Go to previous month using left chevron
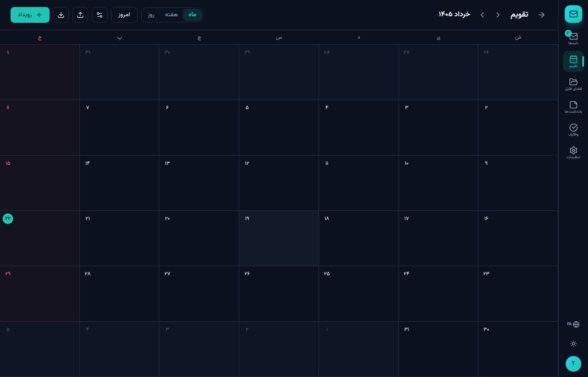Viewport: 588px width, 377px height. 482,15
